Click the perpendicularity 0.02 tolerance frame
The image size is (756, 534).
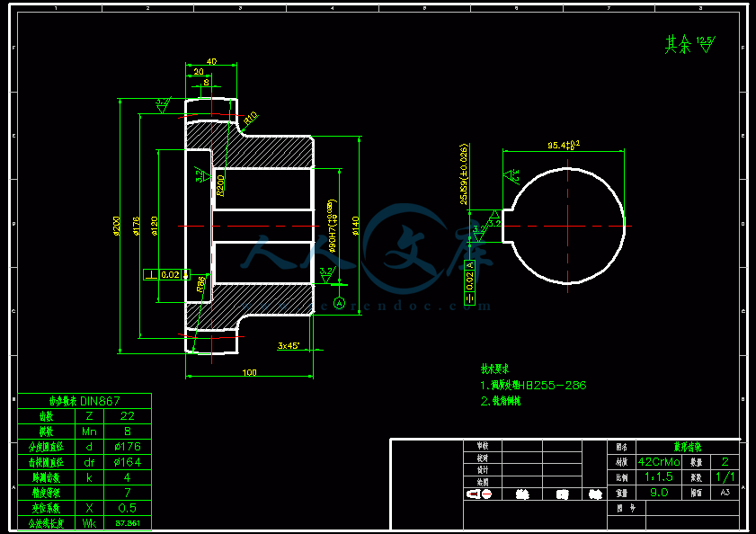167,274
